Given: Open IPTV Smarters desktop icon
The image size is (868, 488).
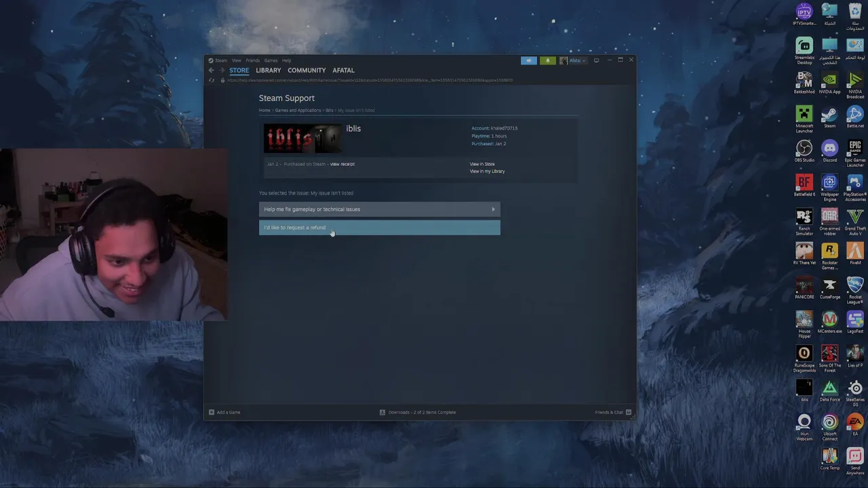Looking at the screenshot, I should click(x=804, y=15).
